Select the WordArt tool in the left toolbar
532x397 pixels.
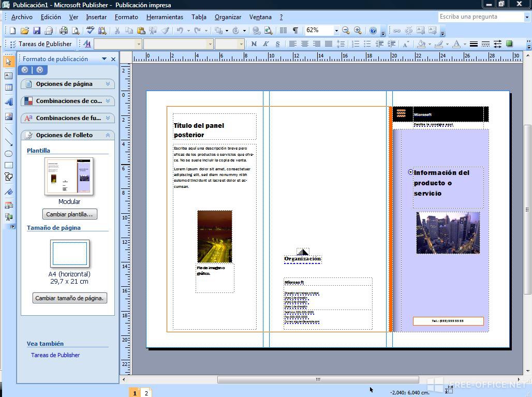coord(8,102)
